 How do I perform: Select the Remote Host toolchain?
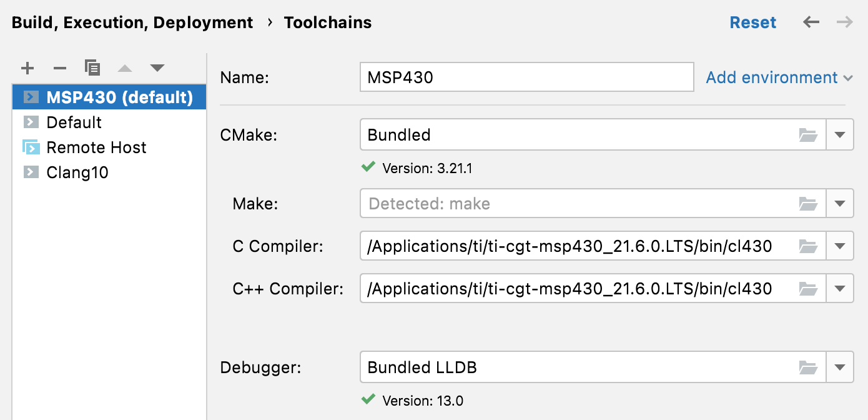point(96,147)
